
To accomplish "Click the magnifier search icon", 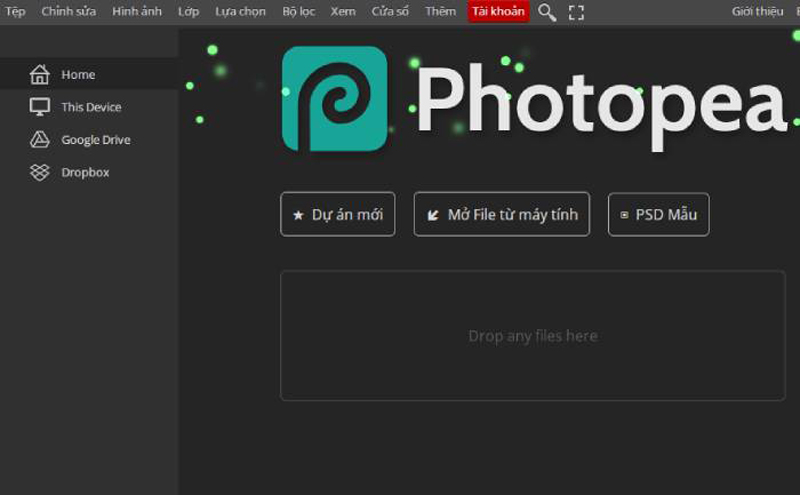I will (x=547, y=12).
